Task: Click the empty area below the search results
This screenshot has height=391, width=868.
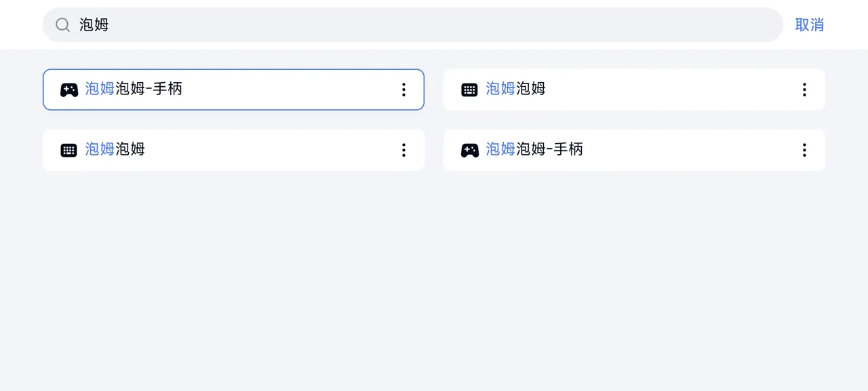Action: (x=434, y=278)
